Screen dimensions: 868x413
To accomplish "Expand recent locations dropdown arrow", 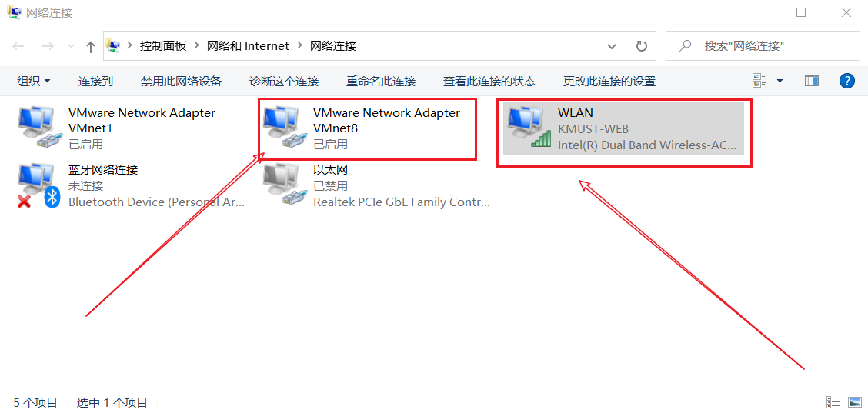I will point(70,46).
